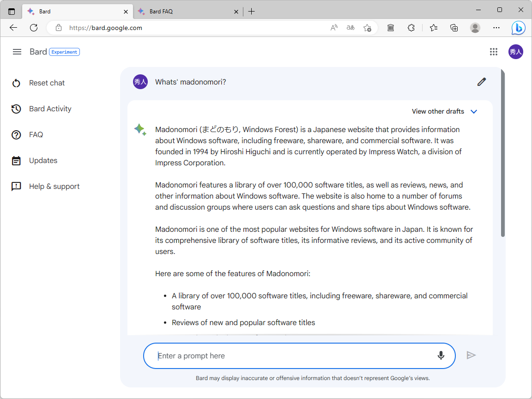Open the browser Favorites list
The image size is (532, 399).
click(433, 28)
